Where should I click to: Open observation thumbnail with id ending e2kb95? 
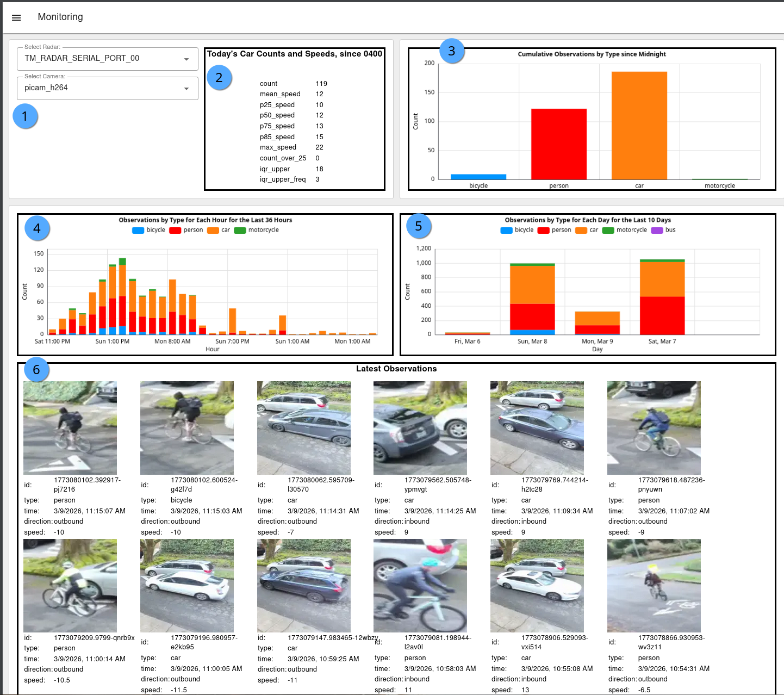(x=187, y=586)
